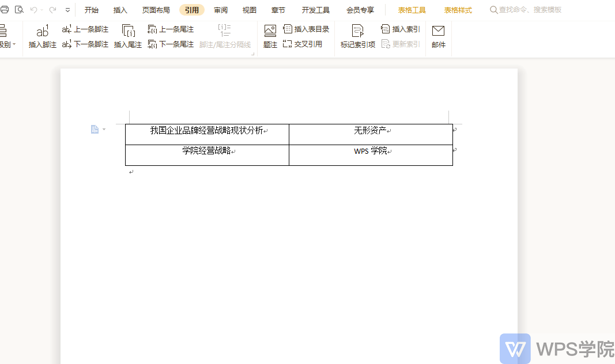
Task: Click footnote/endnote separator (脚注/尾注分隔线)
Action: click(x=225, y=37)
